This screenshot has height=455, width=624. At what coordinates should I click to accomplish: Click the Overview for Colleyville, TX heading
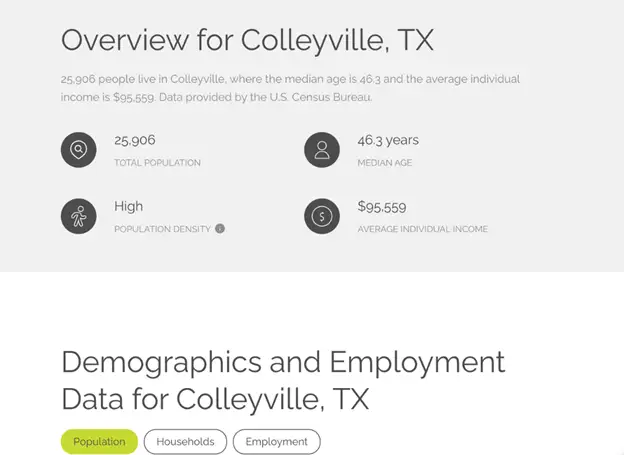pos(247,40)
